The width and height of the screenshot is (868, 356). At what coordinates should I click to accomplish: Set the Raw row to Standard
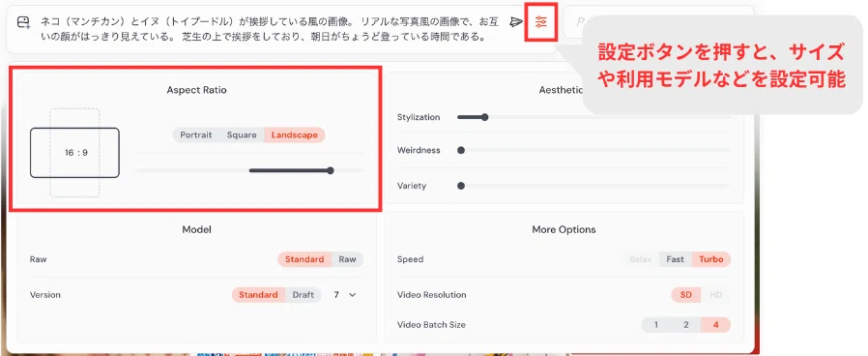(304, 259)
